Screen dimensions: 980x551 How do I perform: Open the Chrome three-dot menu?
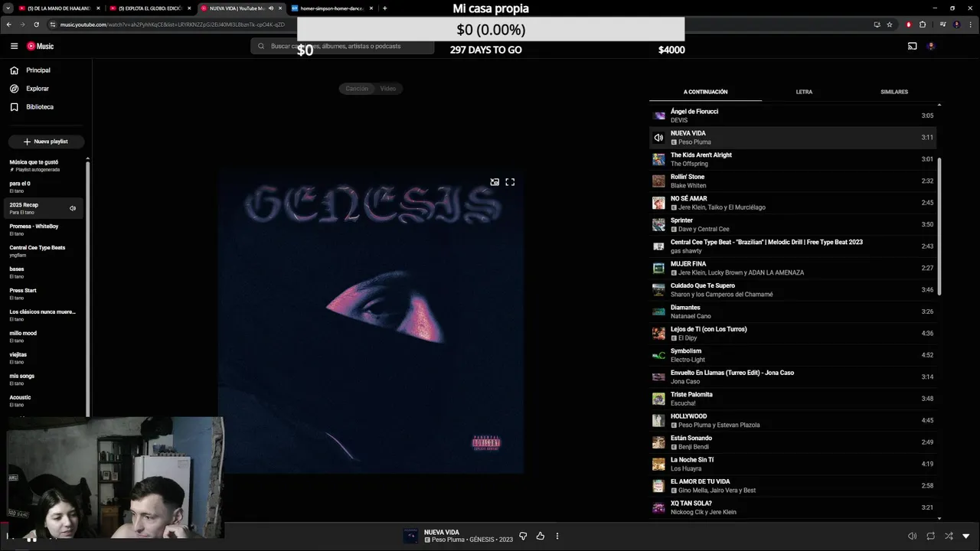click(x=971, y=24)
